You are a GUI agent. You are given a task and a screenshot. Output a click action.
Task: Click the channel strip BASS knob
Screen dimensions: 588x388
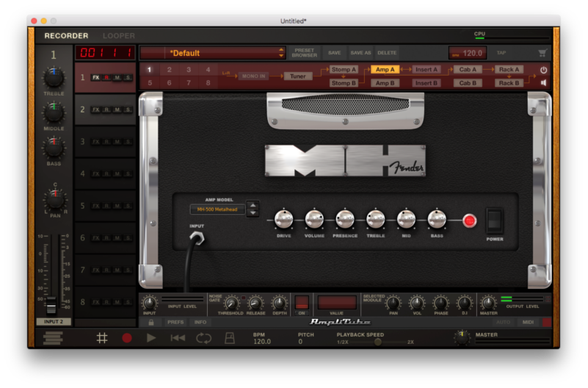click(54, 148)
